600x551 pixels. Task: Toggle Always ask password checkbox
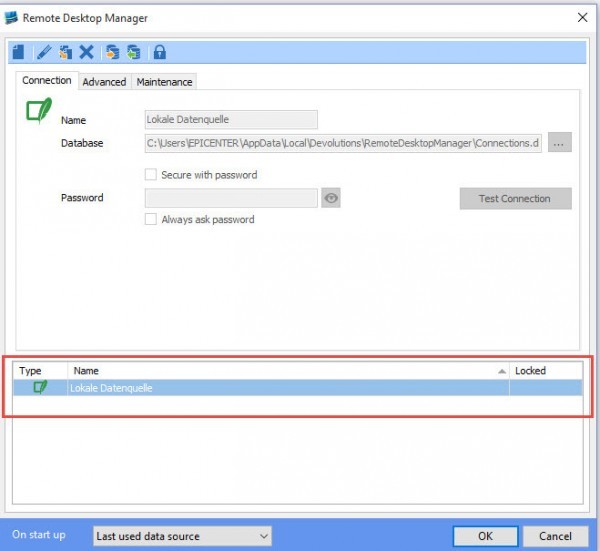pyautogui.click(x=151, y=220)
